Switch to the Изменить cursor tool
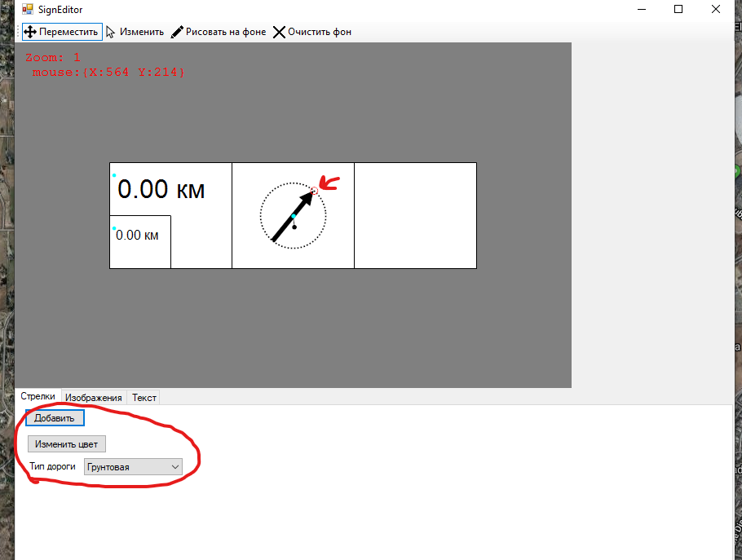 [x=135, y=32]
